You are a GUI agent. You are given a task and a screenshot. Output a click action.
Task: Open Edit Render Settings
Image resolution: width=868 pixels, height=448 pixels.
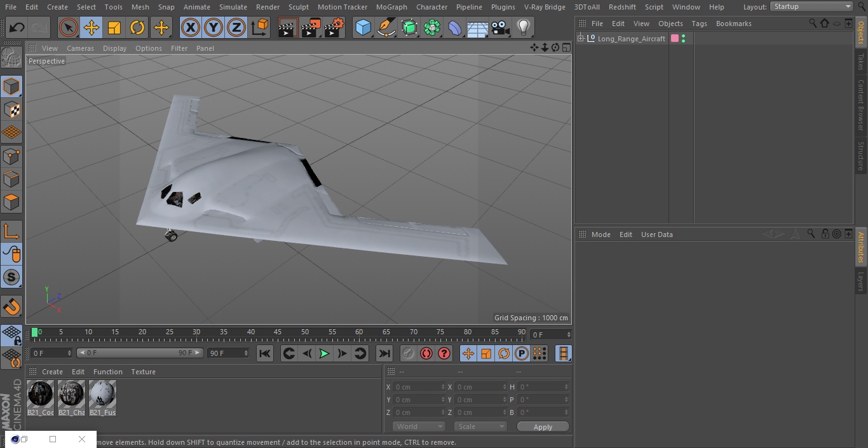pos(334,27)
